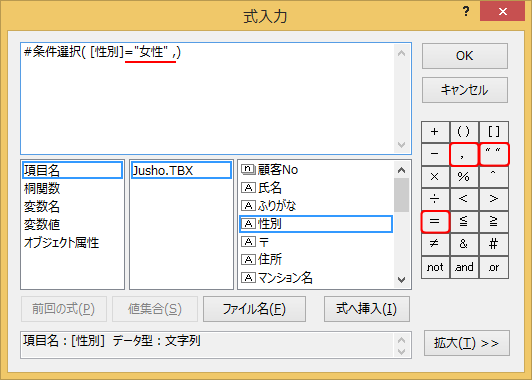
Task: Insert the less-than-or-equal operator
Action: point(464,222)
